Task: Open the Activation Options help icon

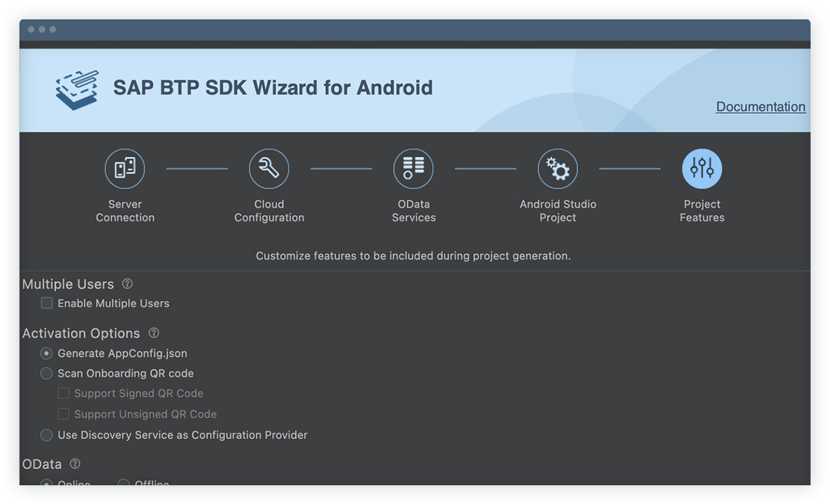Action: (x=153, y=333)
